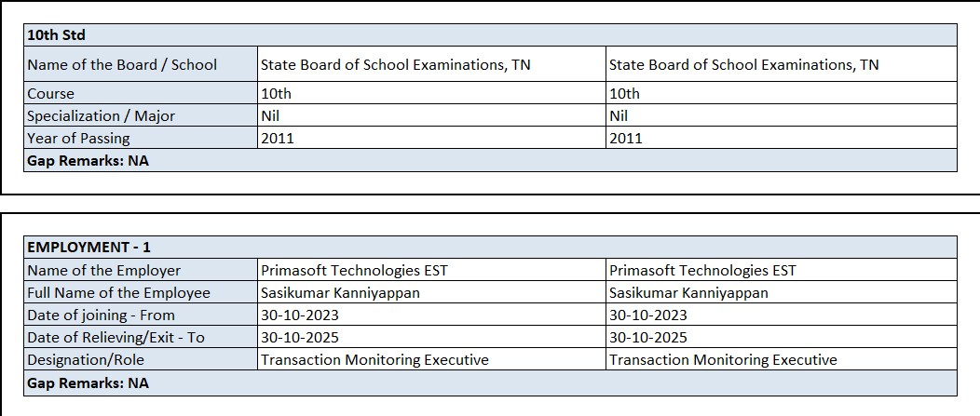Click Gap Remarks row under Employment - 1
This screenshot has width=980, height=416.
tap(88, 382)
